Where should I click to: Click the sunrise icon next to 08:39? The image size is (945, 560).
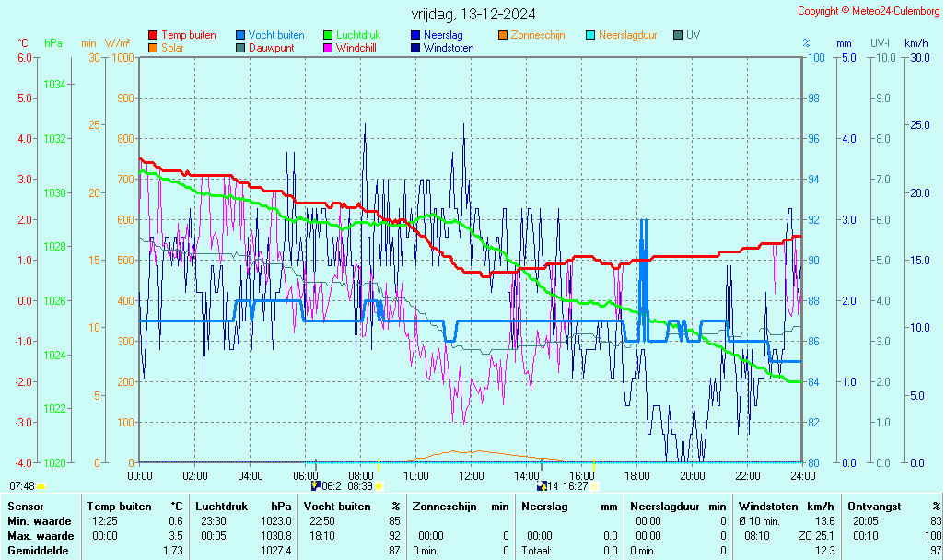coord(379,486)
